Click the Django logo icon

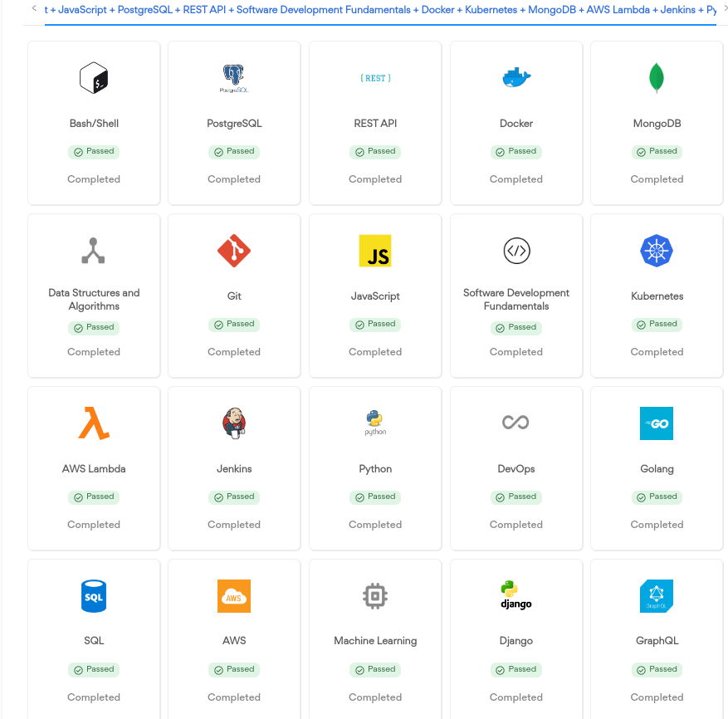pyautogui.click(x=516, y=595)
